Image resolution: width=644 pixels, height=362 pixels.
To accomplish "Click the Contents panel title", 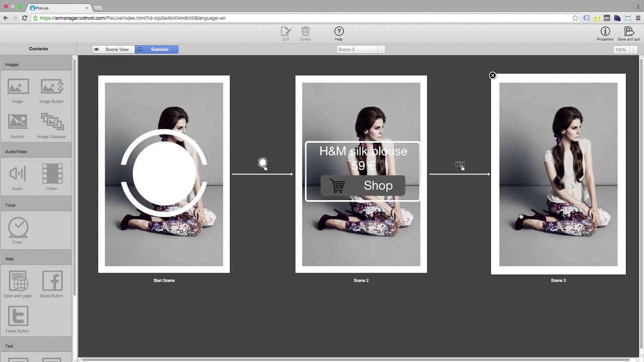I will point(39,49).
